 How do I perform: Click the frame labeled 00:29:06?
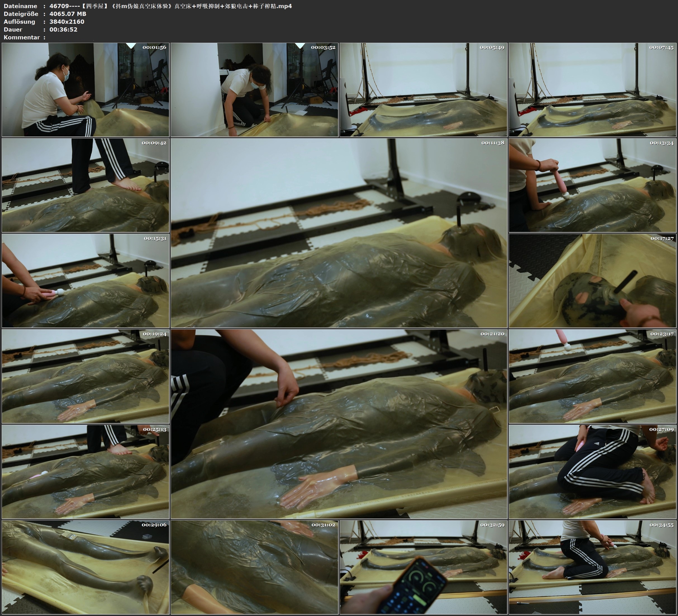[x=85, y=567]
